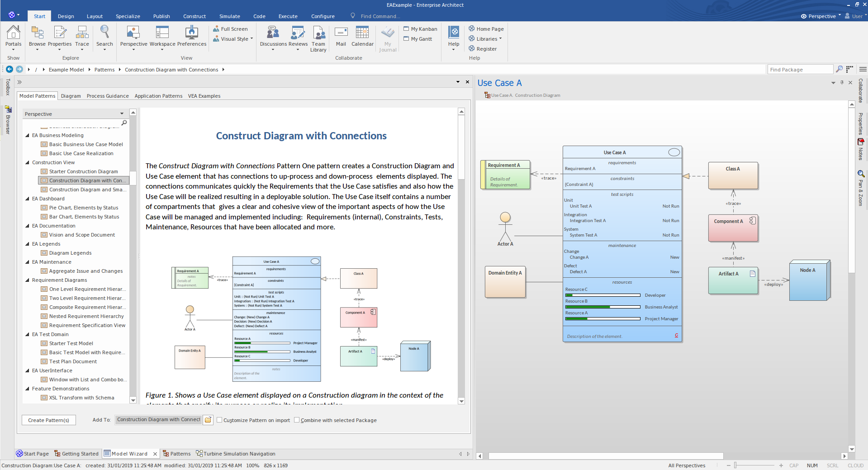Open the Calendar icon
Image resolution: width=868 pixels, height=470 pixels.
coord(362,36)
